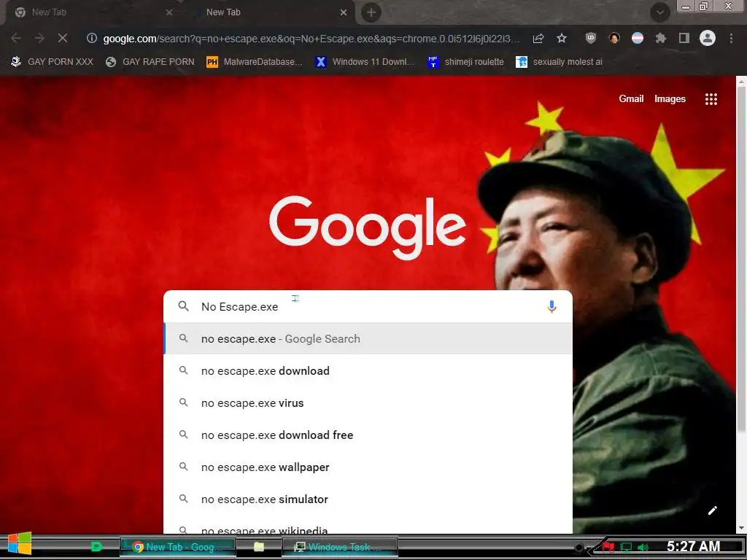Open the striped flag extension icon
Image resolution: width=747 pixels, height=560 pixels.
pos(638,38)
